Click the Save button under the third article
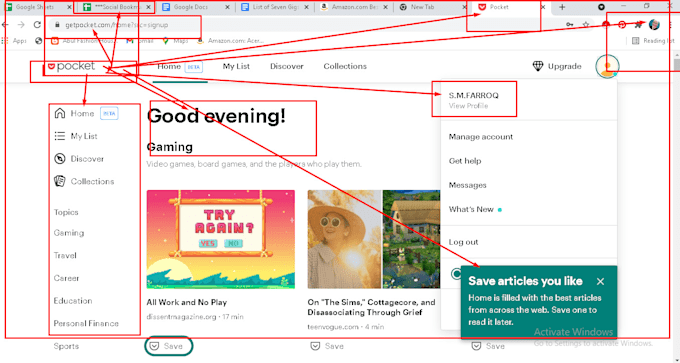This screenshot has height=363, width=680. (x=488, y=346)
